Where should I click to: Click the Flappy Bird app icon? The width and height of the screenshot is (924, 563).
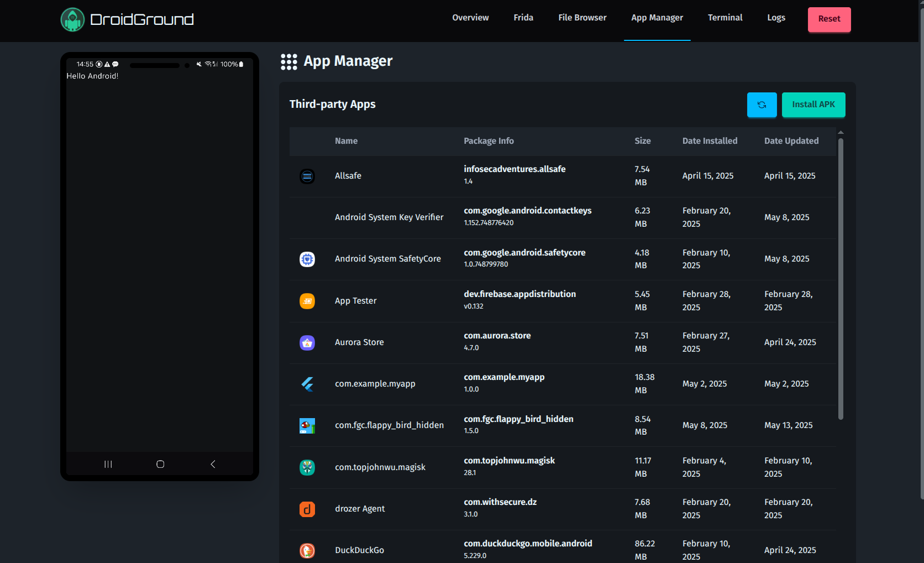click(x=307, y=426)
